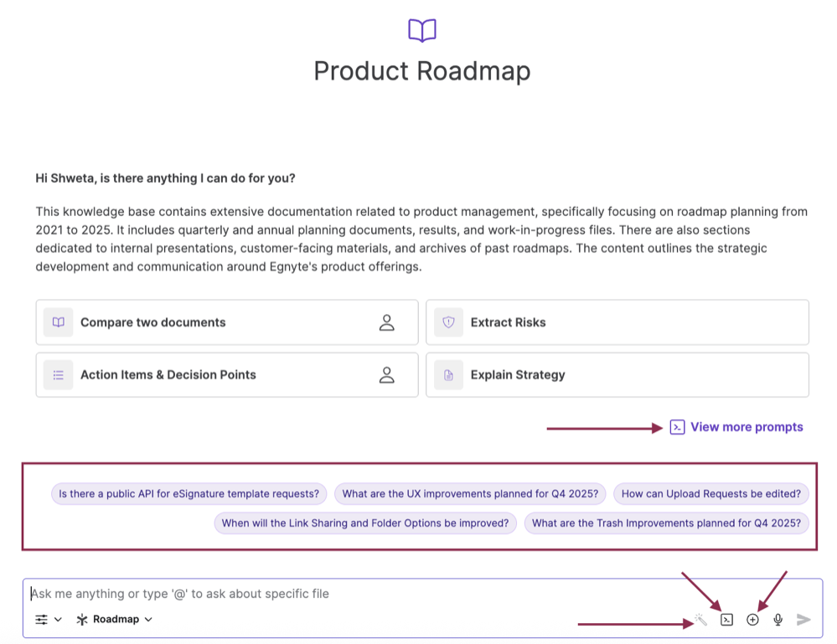837x644 pixels.
Task: Click the send message arrow icon
Action: pyautogui.click(x=803, y=620)
